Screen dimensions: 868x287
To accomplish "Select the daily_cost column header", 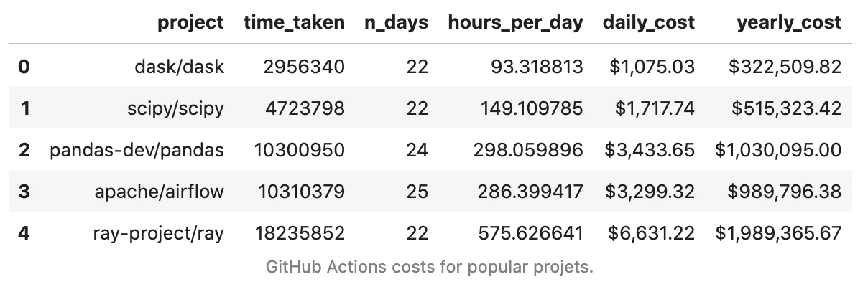I will click(x=649, y=23).
